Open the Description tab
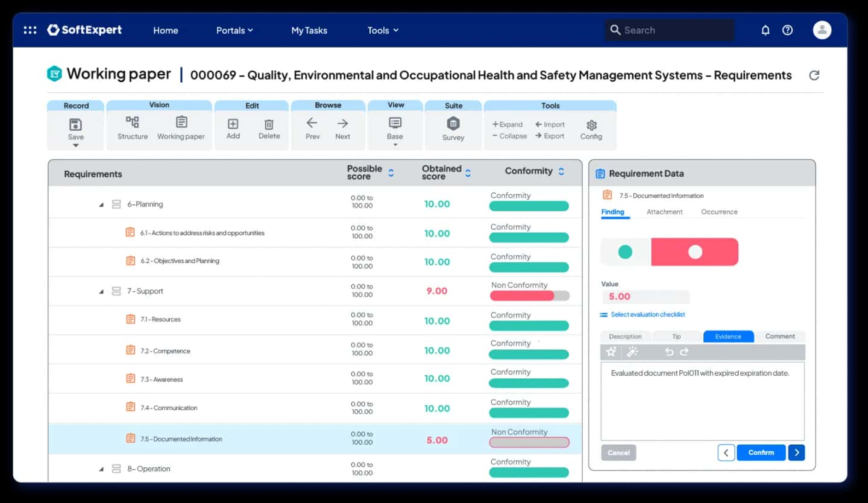This screenshot has height=503, width=868. click(625, 337)
